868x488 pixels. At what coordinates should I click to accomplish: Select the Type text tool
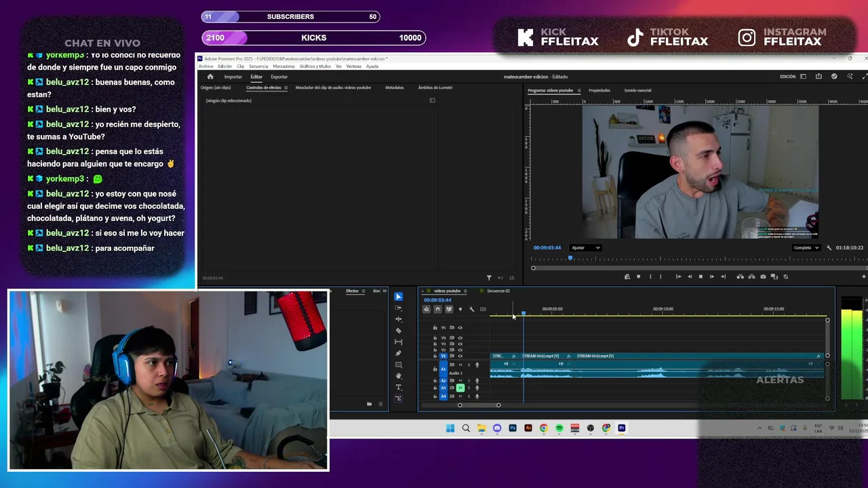tap(399, 387)
